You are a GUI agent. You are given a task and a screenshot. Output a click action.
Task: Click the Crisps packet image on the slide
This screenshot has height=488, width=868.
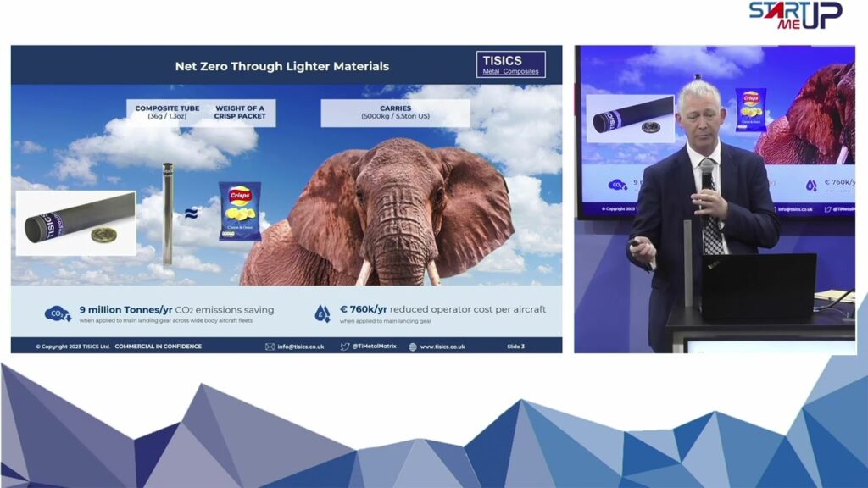pos(240,212)
